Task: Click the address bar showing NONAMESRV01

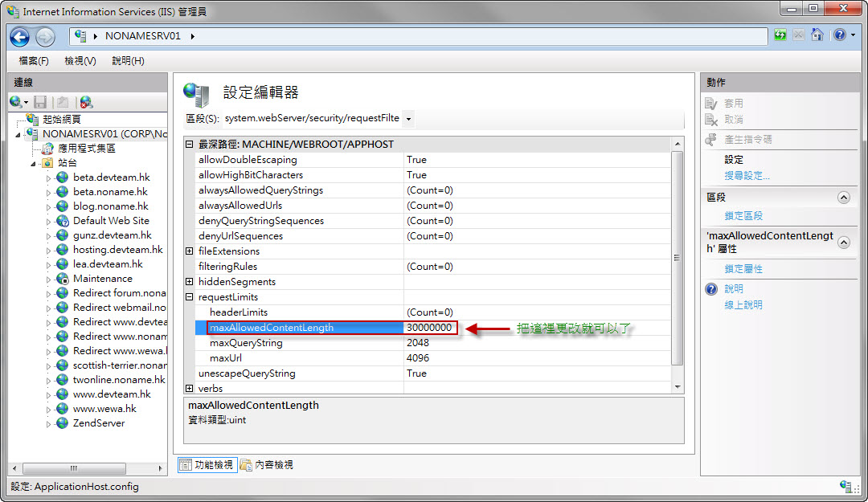Action: 419,36
